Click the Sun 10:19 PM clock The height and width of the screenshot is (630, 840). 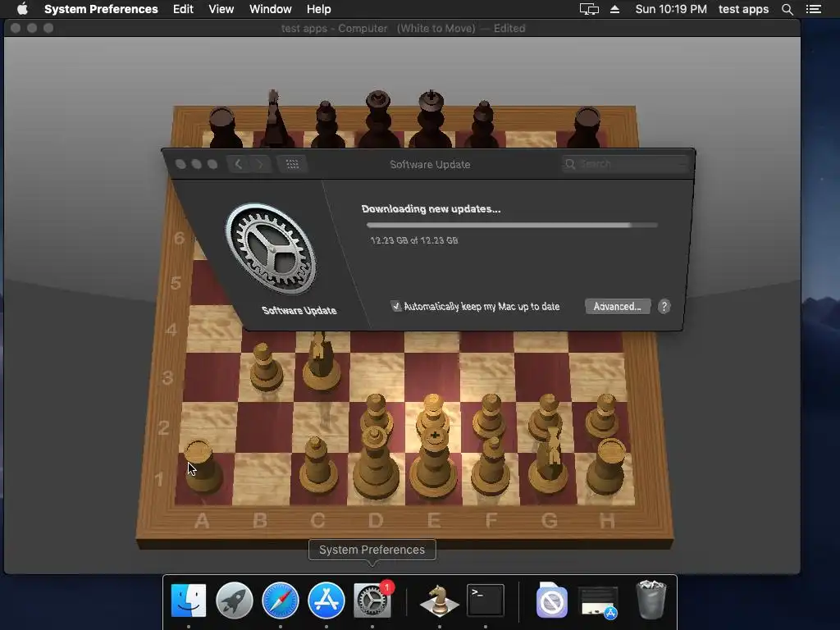[x=671, y=9]
